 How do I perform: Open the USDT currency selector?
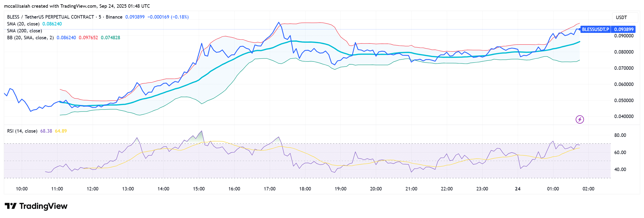point(621,18)
